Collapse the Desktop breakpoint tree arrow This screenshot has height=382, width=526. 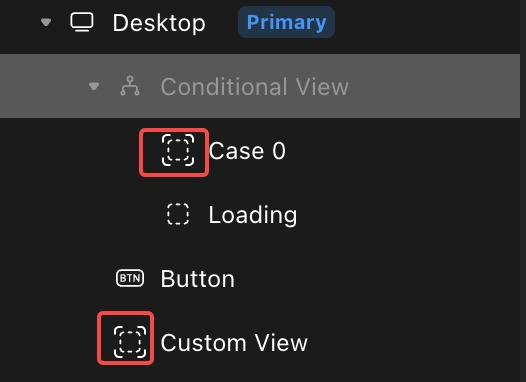46,22
